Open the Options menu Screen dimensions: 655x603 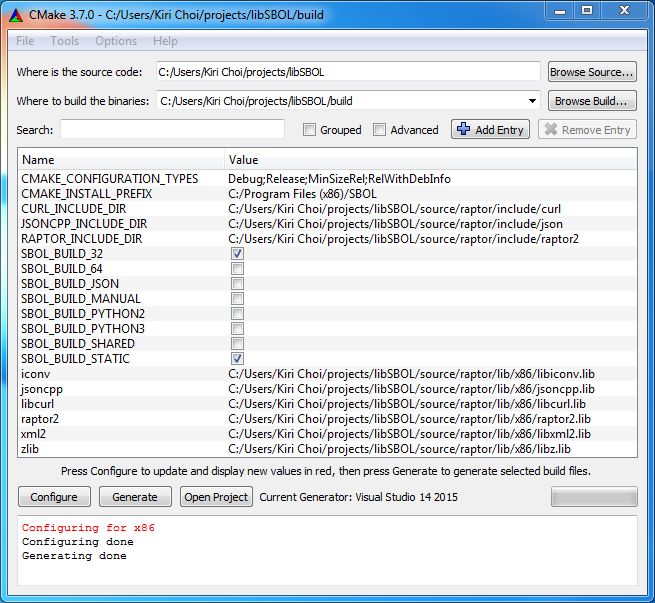[116, 41]
